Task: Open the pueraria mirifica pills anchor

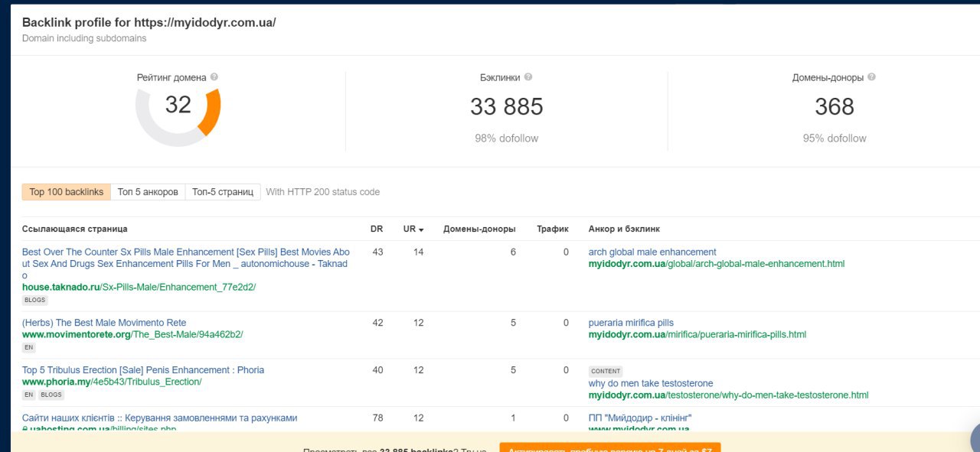Action: 631,323
